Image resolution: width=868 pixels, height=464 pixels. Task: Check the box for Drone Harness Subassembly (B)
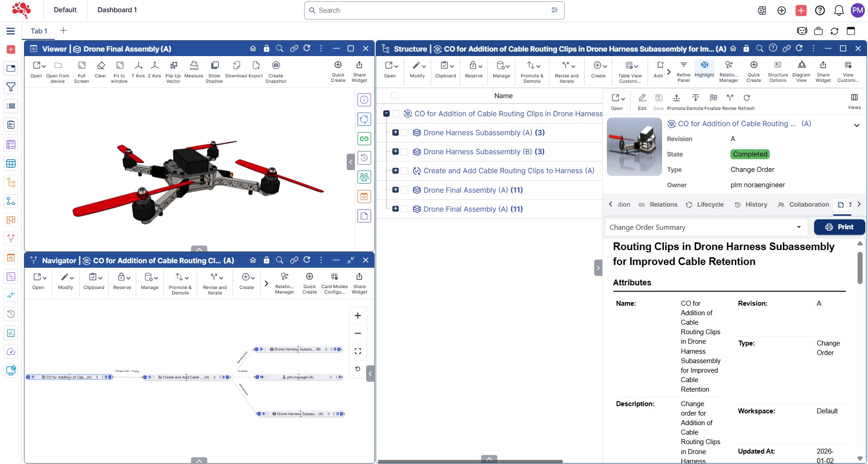(x=405, y=152)
